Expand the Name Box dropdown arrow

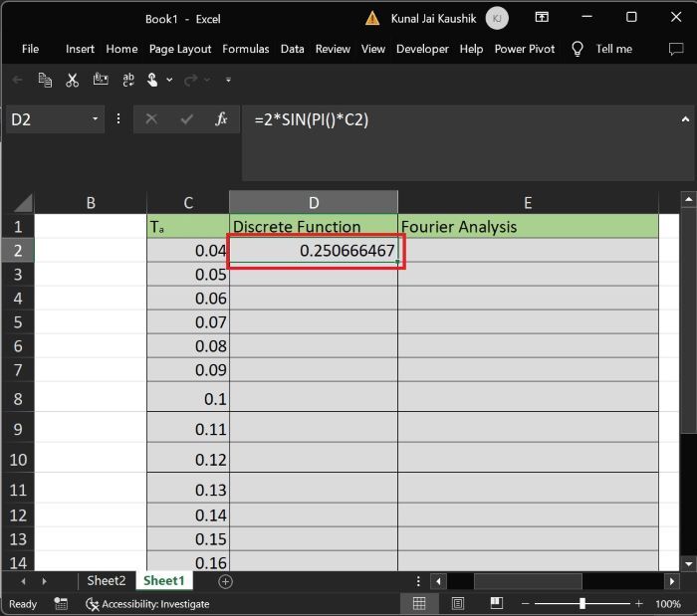97,119
